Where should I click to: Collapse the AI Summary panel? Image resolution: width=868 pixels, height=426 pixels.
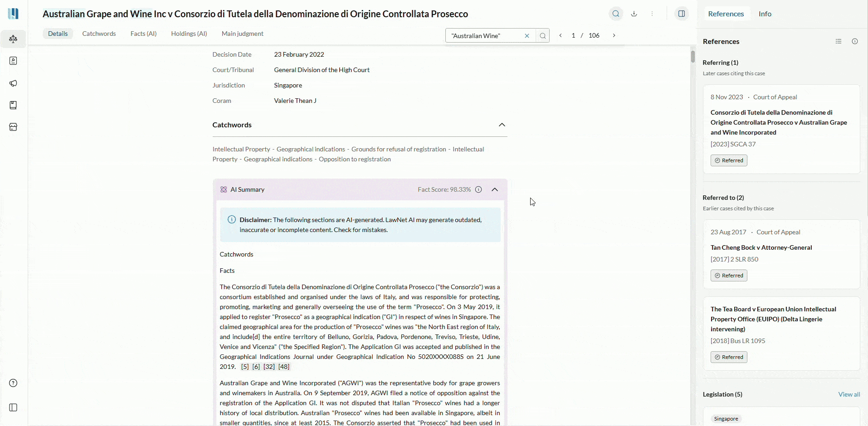pyautogui.click(x=495, y=189)
